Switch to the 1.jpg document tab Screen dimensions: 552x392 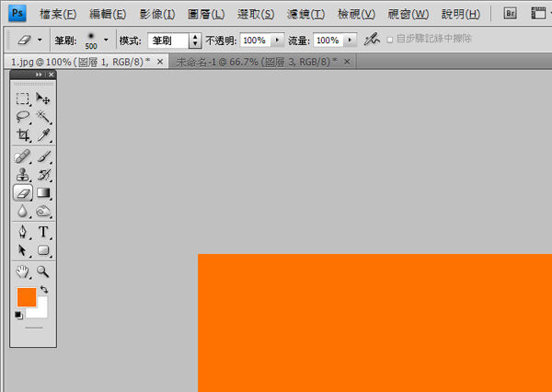tap(81, 62)
